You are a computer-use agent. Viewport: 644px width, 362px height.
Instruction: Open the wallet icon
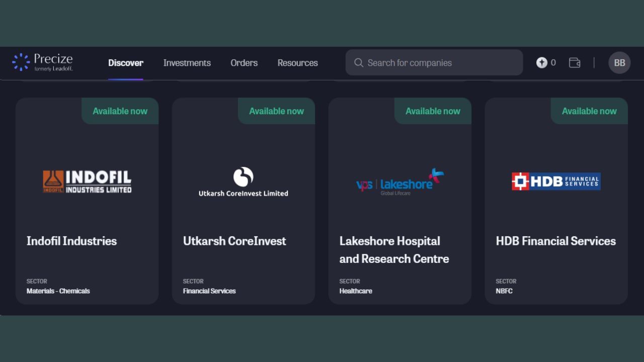(x=575, y=62)
